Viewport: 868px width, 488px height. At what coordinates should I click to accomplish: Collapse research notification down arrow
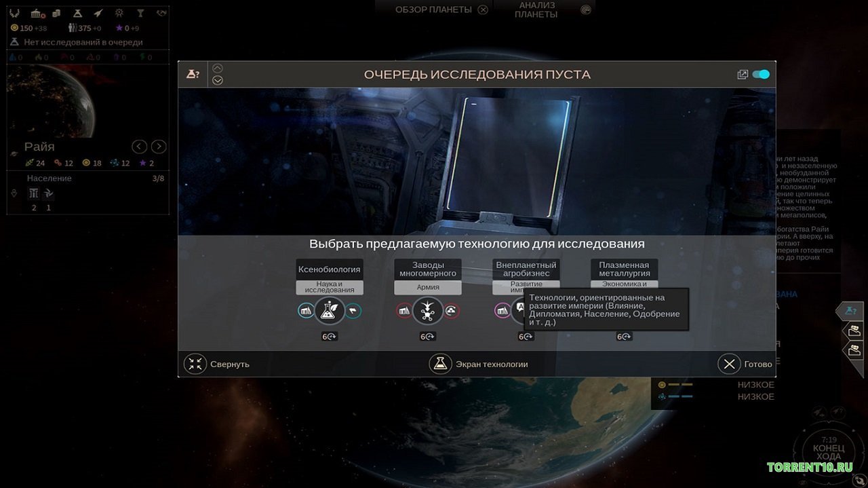218,80
